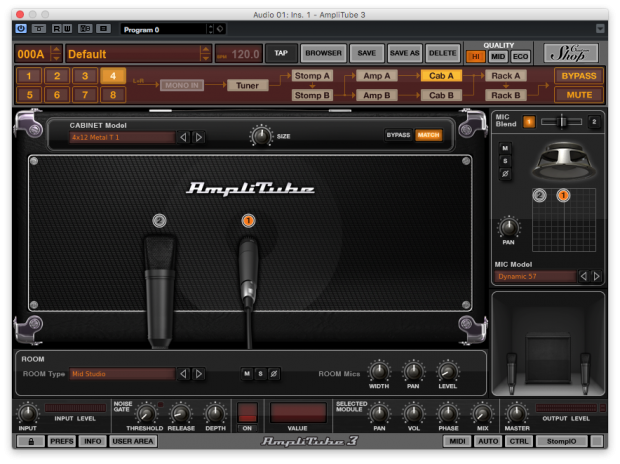Click the lock icon in bottom bar

pyautogui.click(x=31, y=441)
